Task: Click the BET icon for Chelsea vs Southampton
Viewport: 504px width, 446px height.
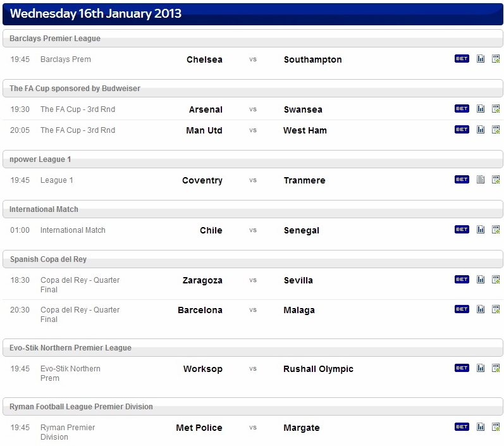Action: [462, 59]
